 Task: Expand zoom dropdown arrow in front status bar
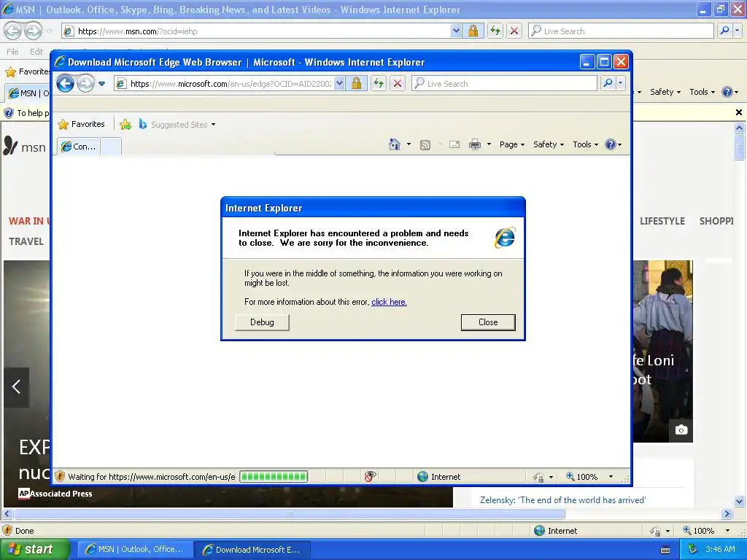pos(611,477)
